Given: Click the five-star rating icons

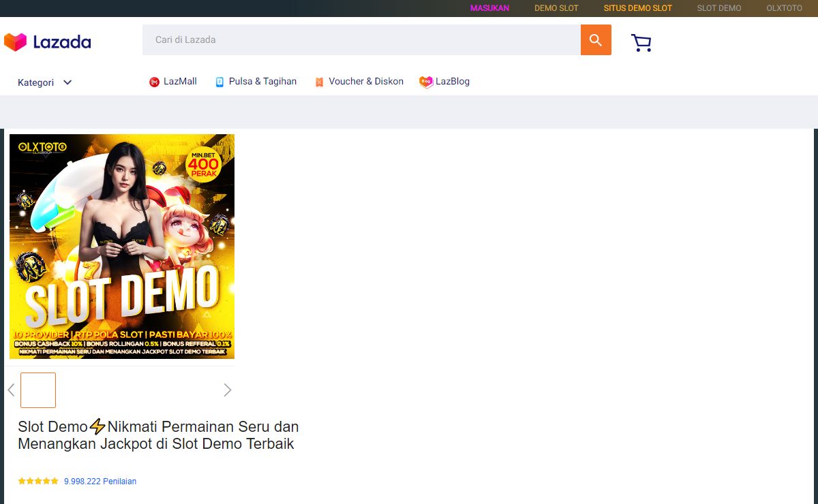Looking at the screenshot, I should 38,481.
